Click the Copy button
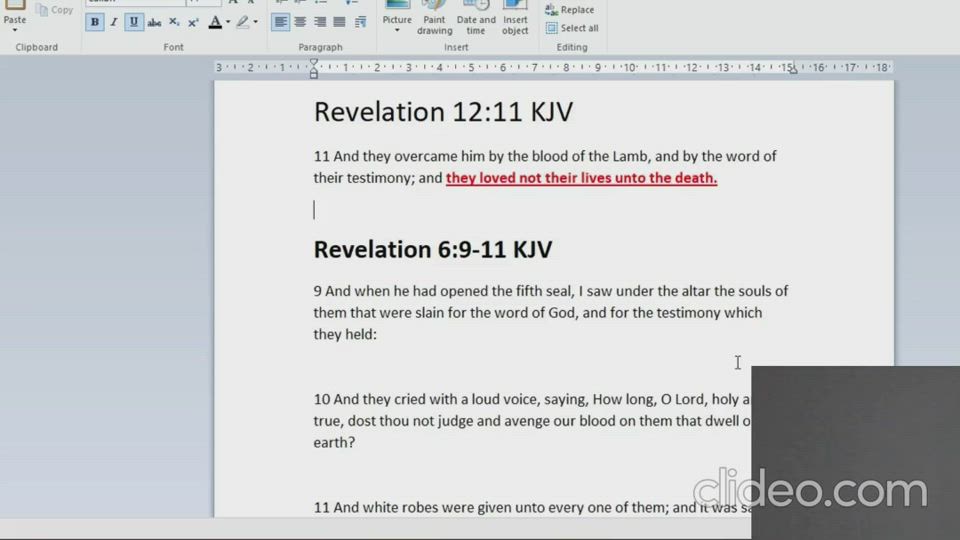The width and height of the screenshot is (960, 540). click(x=55, y=10)
